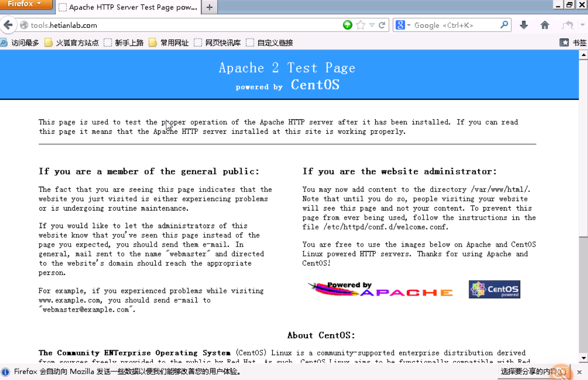
Task: Click the '/etc/httpd/conf.d/welcome.conf.' text
Action: (x=386, y=227)
